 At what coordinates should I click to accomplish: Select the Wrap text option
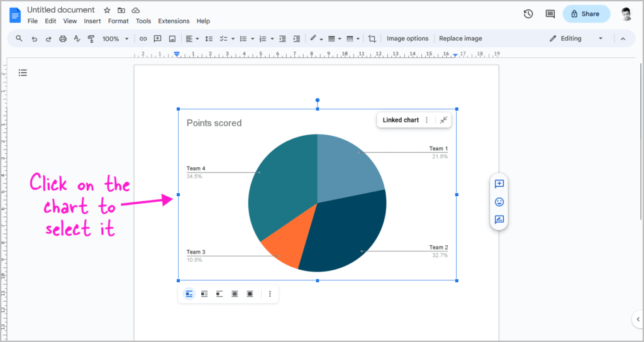click(204, 294)
